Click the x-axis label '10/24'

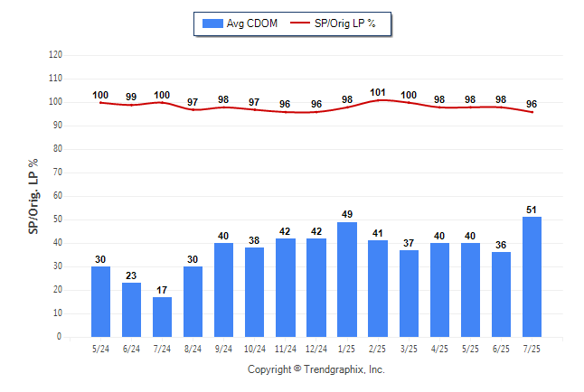pyautogui.click(x=255, y=350)
